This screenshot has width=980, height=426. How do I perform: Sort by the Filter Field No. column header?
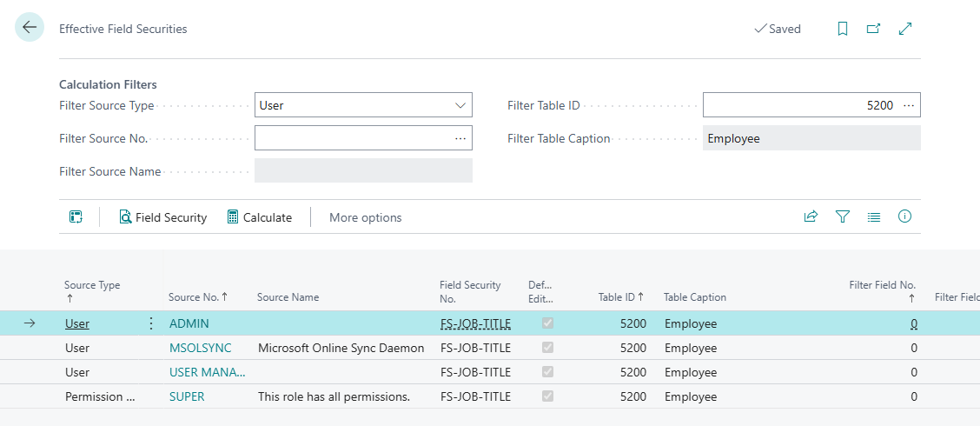[883, 291]
